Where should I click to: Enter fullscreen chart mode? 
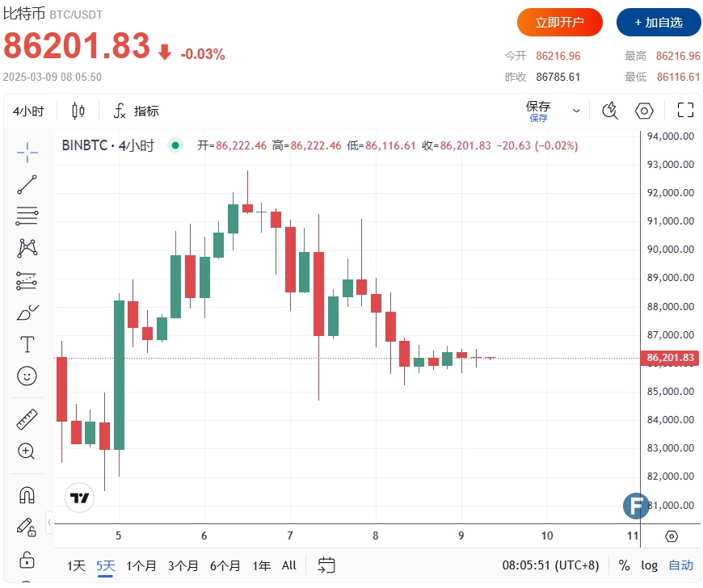(685, 110)
